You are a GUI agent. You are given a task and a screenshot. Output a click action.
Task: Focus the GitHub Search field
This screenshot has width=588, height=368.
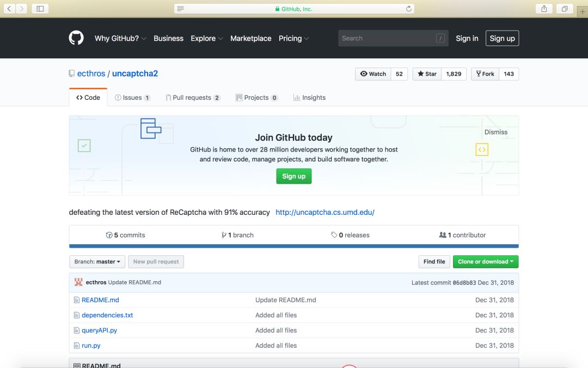393,38
